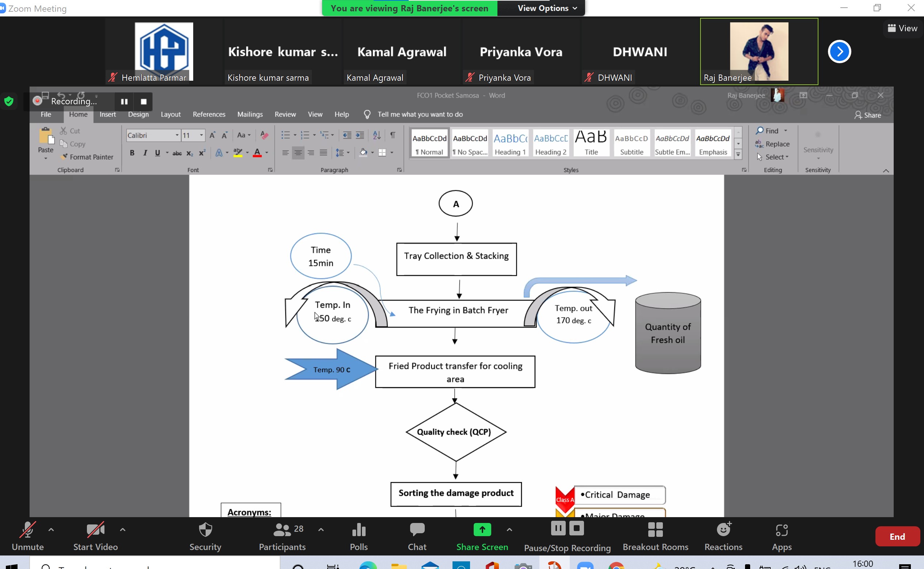Toggle Superscript formatting

coord(202,153)
